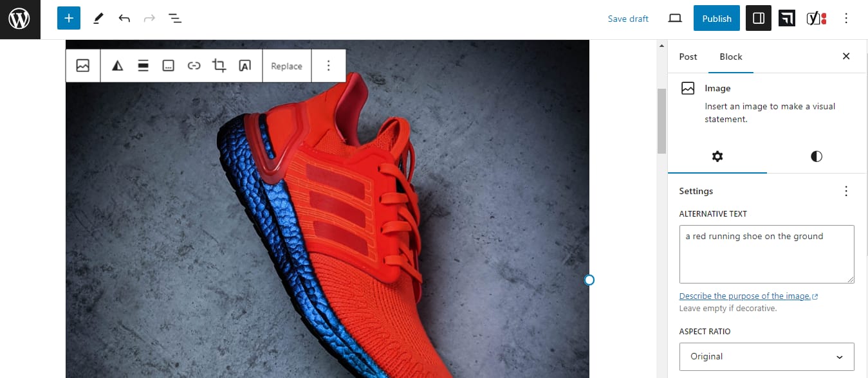Click the image resize handle on right edge
Screen dimensions: 868x378
coord(589,280)
